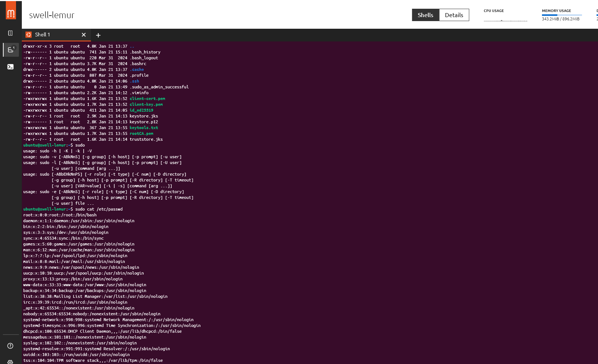The image size is (598, 364).
Task: Click the systemd-resolve passwd line
Action: pos(96,349)
